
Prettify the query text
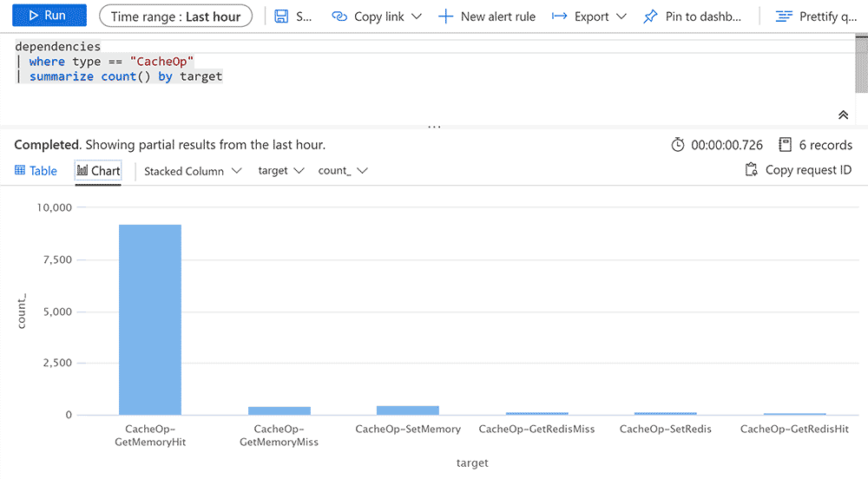tap(816, 16)
